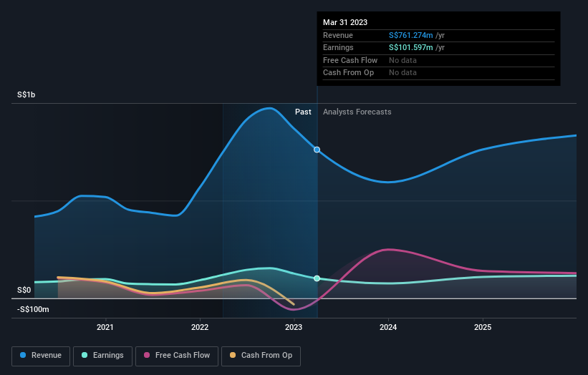Click the -S$100m y-axis label
Screen dimensions: 588x375
pyautogui.click(x=33, y=309)
